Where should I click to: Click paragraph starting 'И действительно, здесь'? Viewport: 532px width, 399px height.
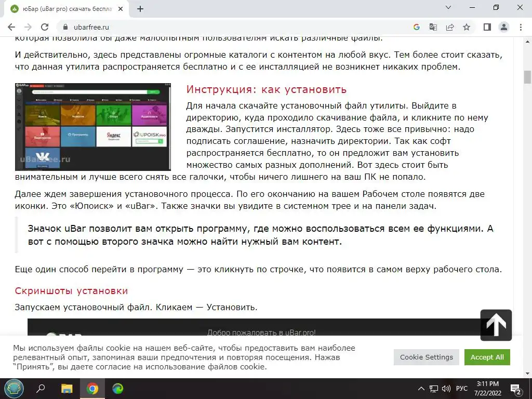[x=258, y=61]
